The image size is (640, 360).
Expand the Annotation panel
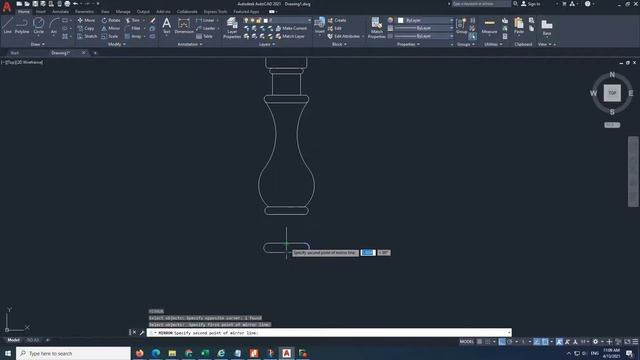[x=190, y=44]
